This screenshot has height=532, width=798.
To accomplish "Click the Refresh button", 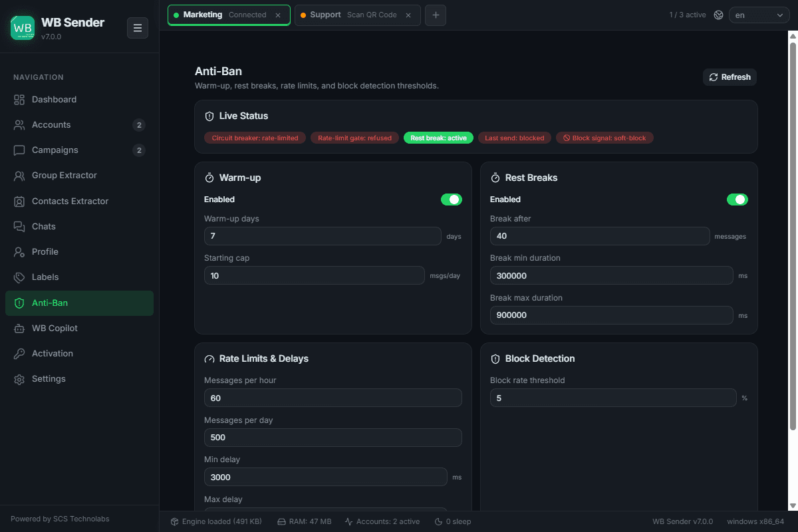I will point(730,77).
